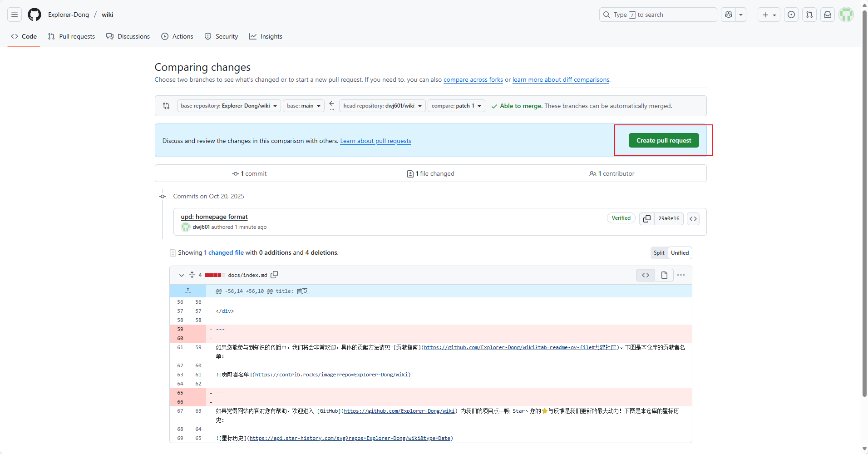This screenshot has height=454, width=868.
Task: Go to Pull requests tab
Action: tap(72, 36)
